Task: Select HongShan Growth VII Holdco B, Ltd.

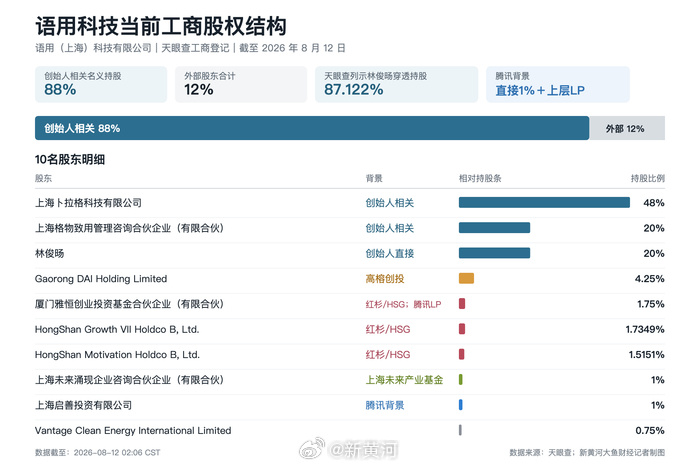Action: click(117, 329)
